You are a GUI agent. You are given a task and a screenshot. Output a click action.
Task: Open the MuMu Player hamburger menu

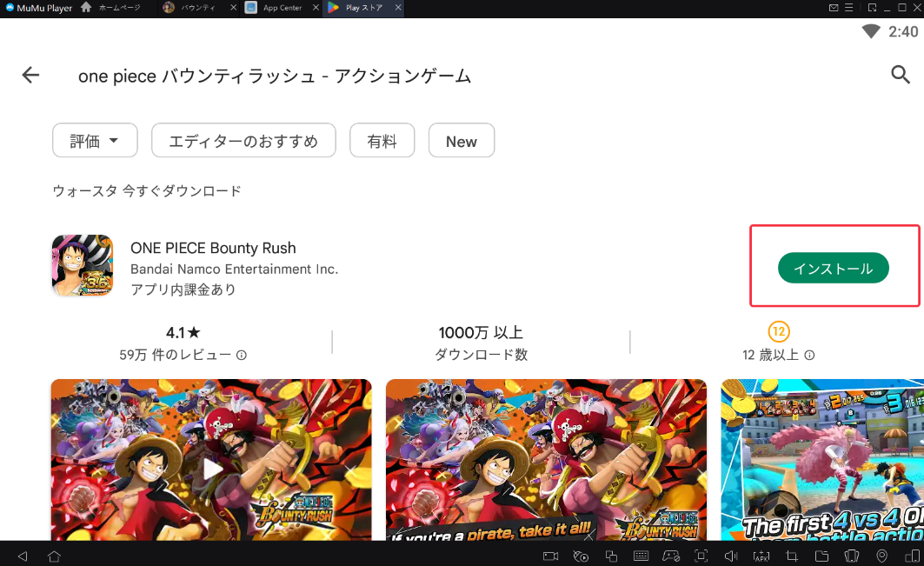pos(848,8)
